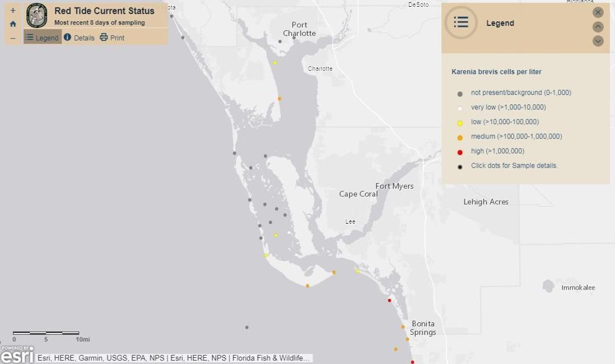Select the orange medium dot in Charlotte Harbor

click(x=280, y=99)
